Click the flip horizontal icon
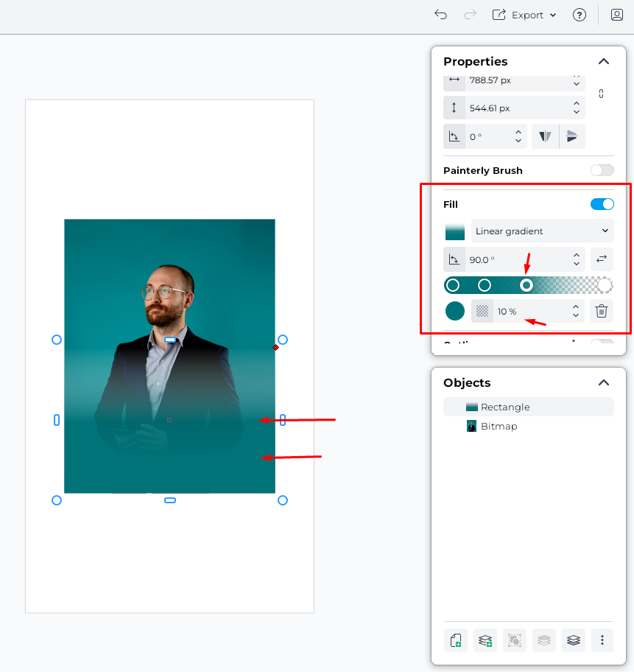 pos(545,136)
